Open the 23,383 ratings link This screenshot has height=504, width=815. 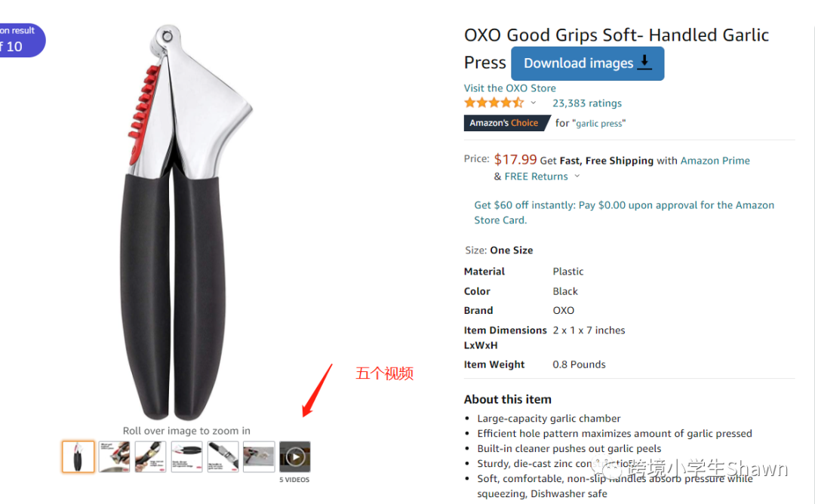pos(587,103)
